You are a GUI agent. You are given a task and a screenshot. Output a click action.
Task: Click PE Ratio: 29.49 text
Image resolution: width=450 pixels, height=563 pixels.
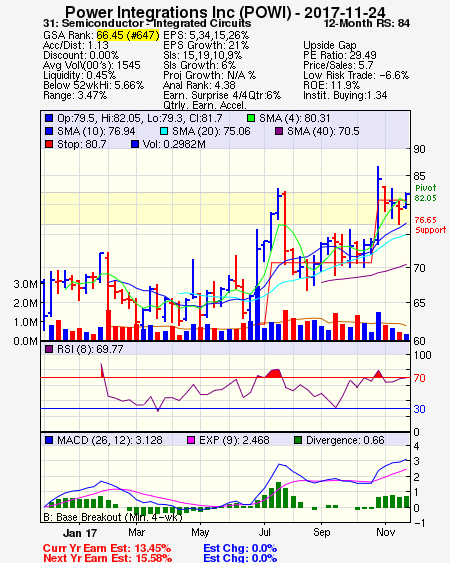340,55
